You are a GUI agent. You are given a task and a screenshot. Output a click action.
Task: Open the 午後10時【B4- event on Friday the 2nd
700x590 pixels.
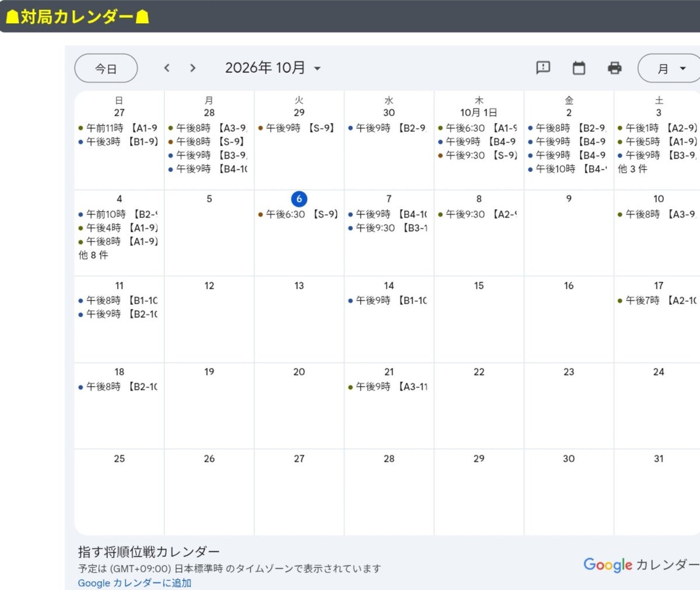click(568, 169)
